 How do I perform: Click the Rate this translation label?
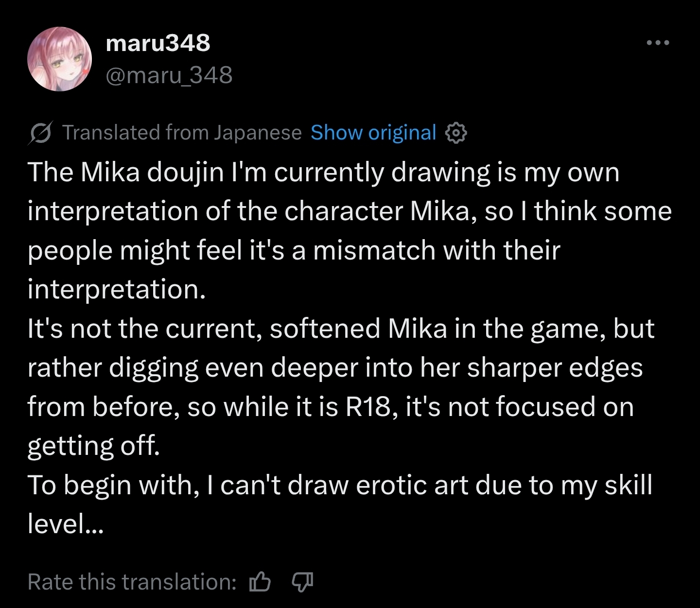click(132, 582)
